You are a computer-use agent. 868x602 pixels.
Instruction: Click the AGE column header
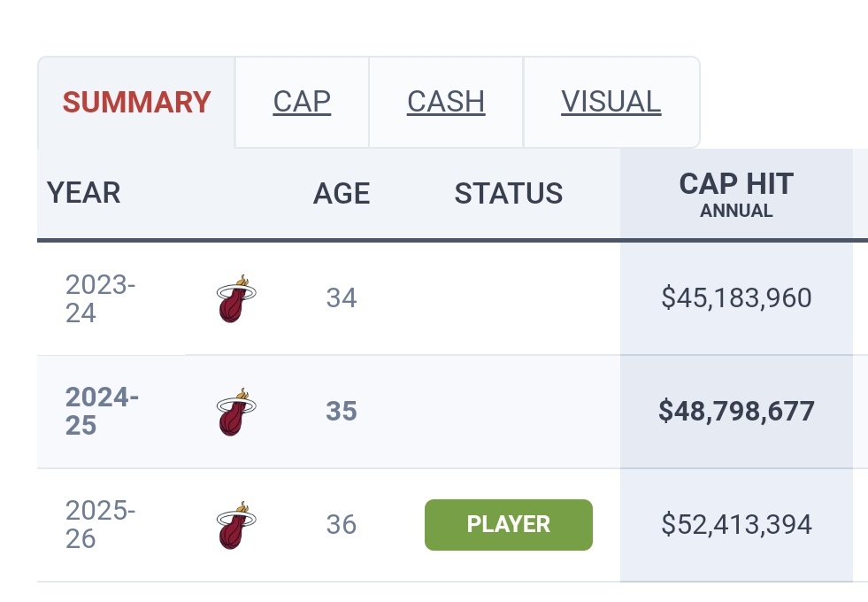(342, 193)
